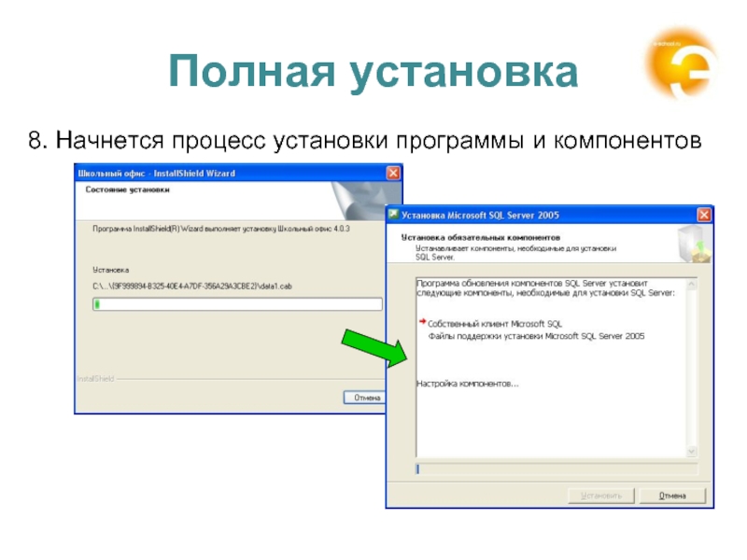Click the Настройка компонентов... status text
Screen dimensions: 747x560
tap(468, 384)
